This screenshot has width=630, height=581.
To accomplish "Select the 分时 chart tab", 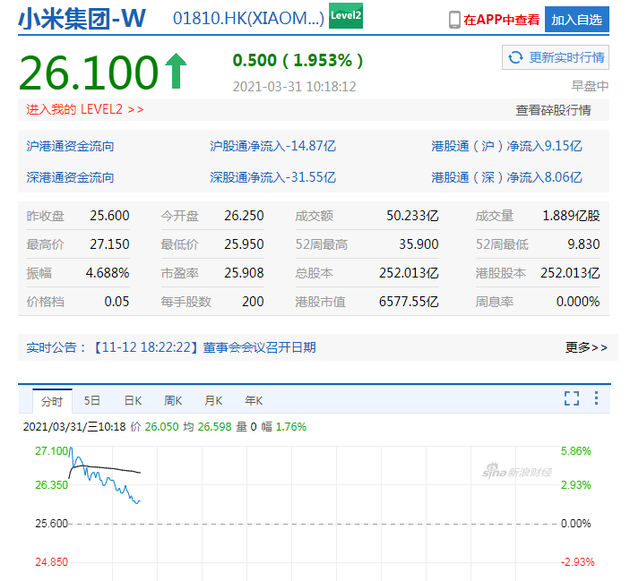I will coord(52,401).
